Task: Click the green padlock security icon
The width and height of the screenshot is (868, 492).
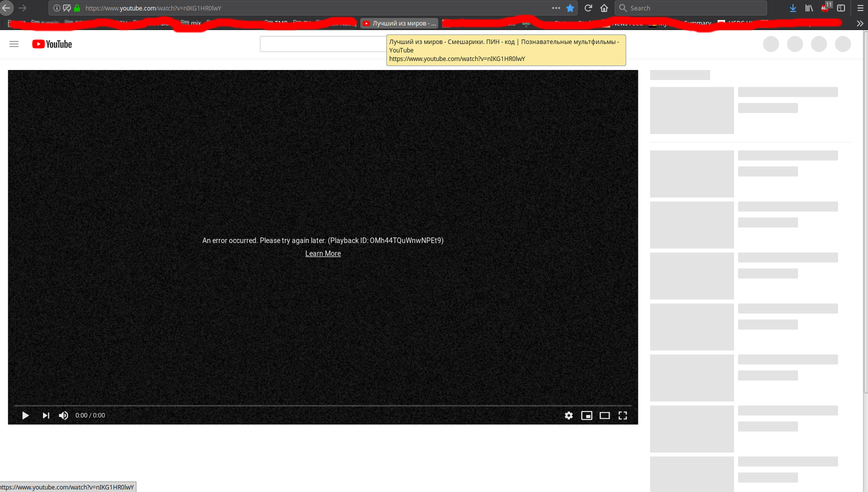Action: (x=77, y=8)
